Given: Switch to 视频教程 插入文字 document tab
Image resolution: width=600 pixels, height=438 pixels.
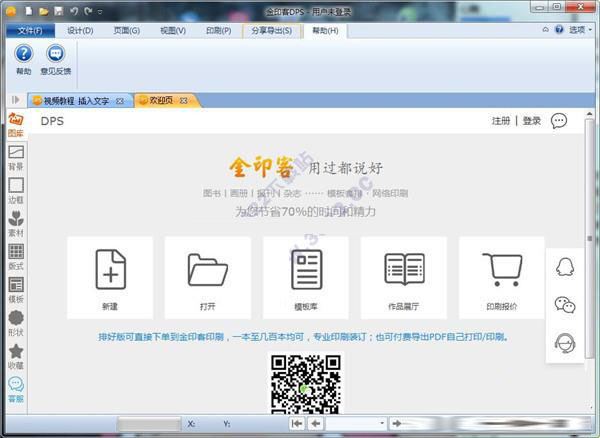Looking at the screenshot, I should click(76, 101).
